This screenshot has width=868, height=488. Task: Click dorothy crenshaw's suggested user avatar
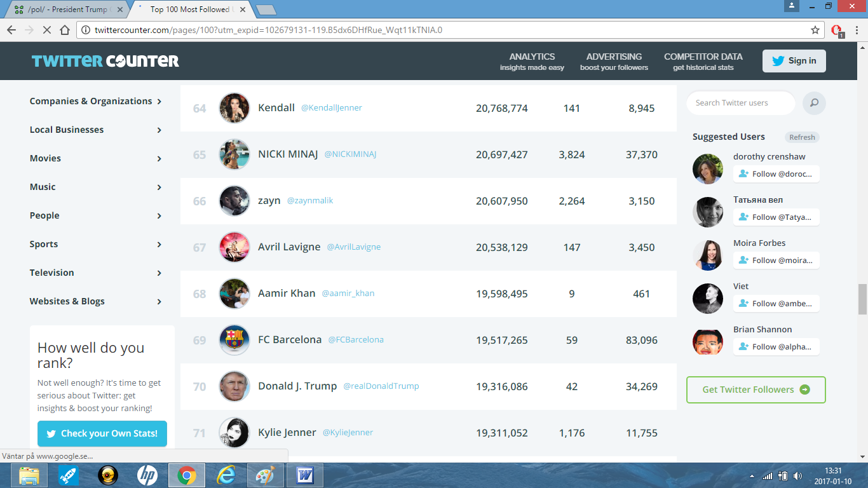point(708,168)
